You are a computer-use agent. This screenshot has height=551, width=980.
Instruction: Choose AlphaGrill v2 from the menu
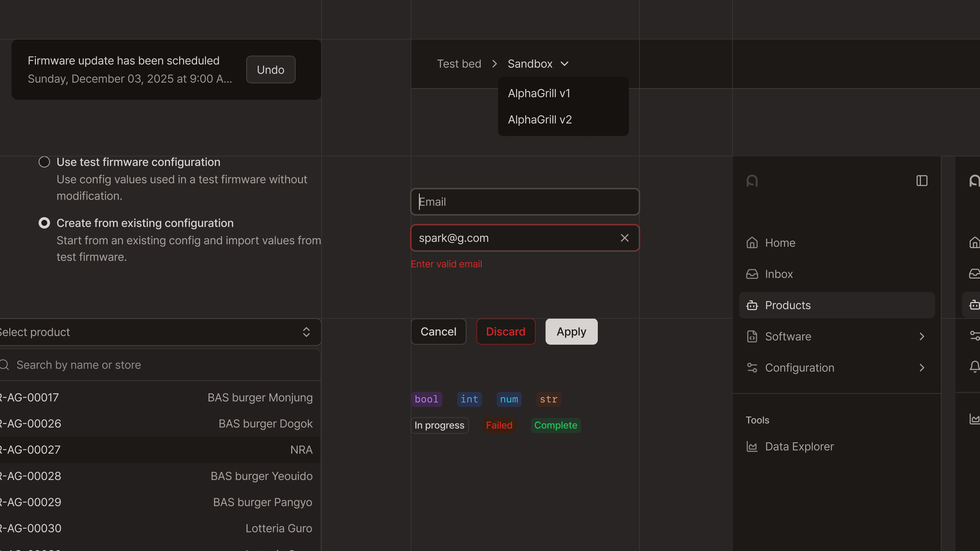(x=539, y=119)
